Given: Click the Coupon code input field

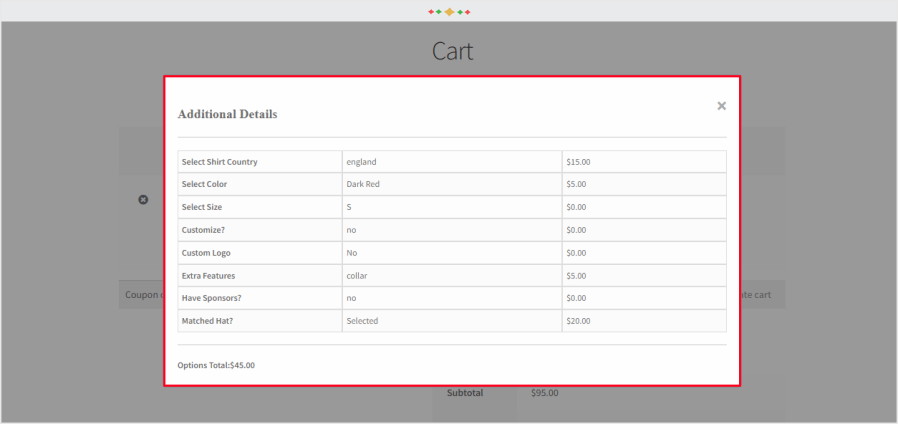Looking at the screenshot, I should coord(142,295).
